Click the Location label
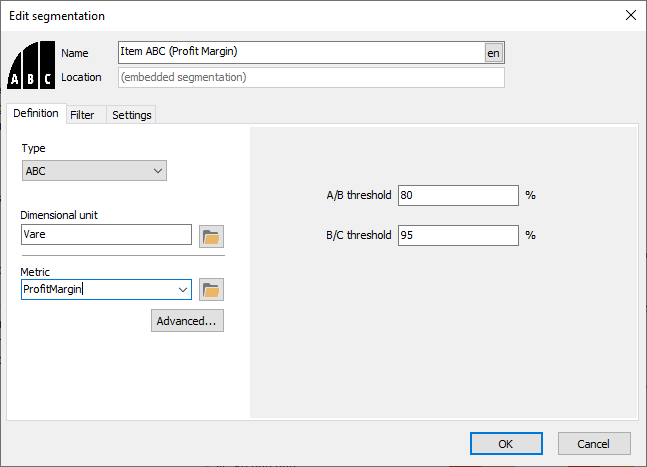This screenshot has height=467, width=647. 81,77
